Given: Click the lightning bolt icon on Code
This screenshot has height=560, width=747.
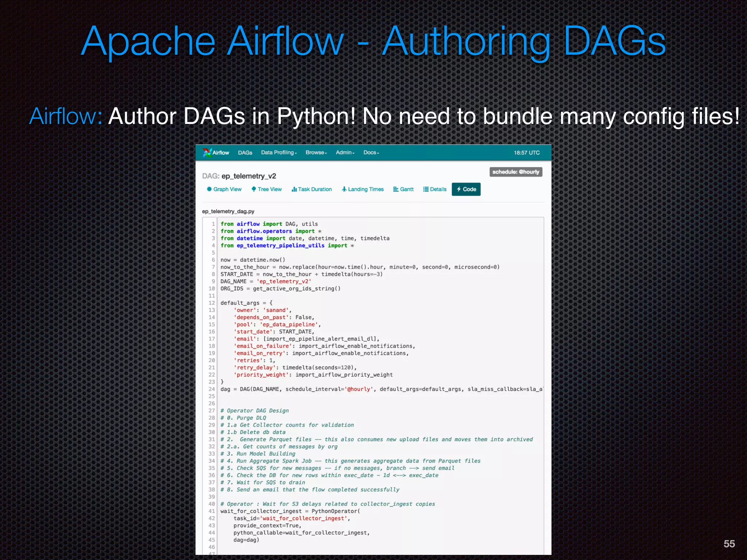Looking at the screenshot, I should click(x=459, y=189).
